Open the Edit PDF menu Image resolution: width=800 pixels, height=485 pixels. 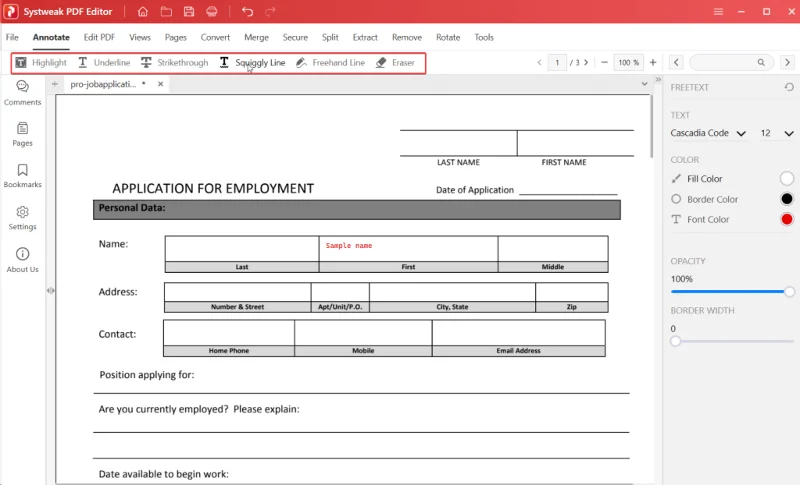click(x=99, y=37)
